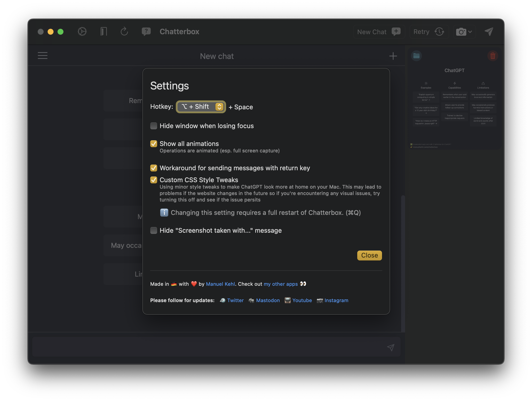The image size is (532, 401).
Task: Open the Option + Shift hotkey dropdown
Action: pyautogui.click(x=201, y=107)
